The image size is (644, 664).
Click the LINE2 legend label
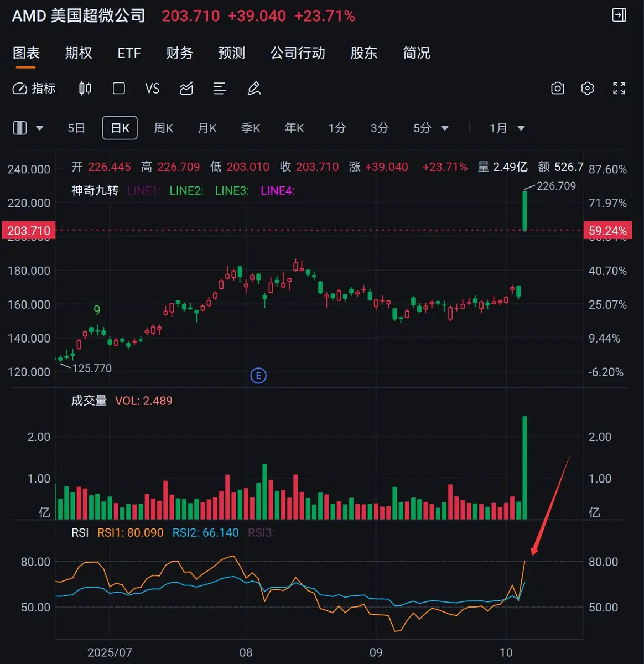(186, 191)
